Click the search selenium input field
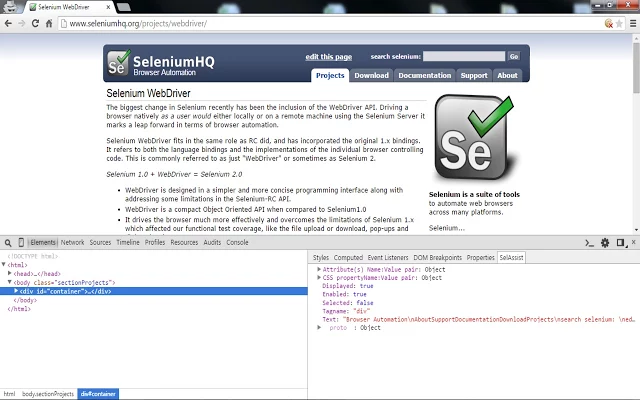Image resolution: width=640 pixels, height=400 pixels. coord(464,56)
